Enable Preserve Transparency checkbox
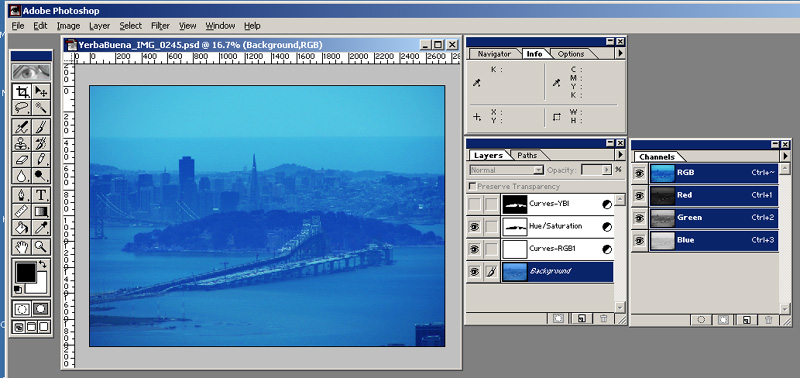This screenshot has width=800, height=378. tap(472, 187)
